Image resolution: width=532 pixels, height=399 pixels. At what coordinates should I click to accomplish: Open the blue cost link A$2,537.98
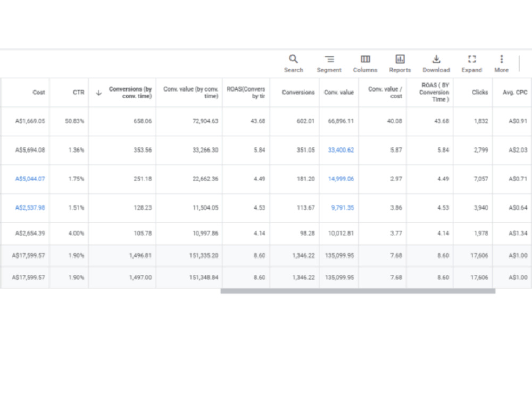point(30,207)
